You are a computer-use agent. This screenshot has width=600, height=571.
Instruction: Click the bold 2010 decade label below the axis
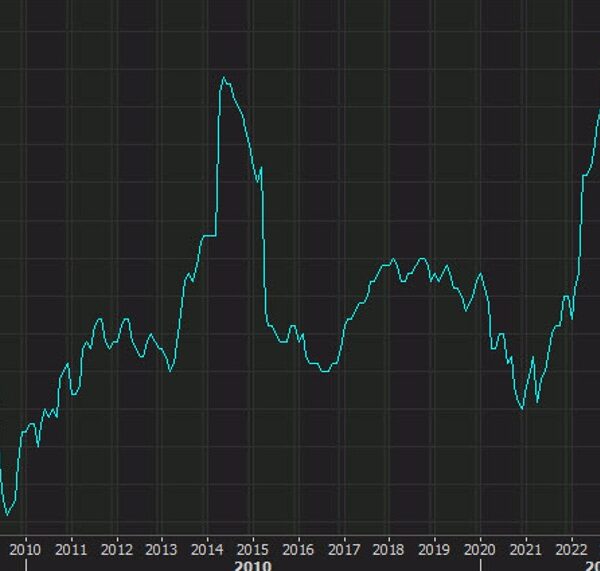[253, 566]
